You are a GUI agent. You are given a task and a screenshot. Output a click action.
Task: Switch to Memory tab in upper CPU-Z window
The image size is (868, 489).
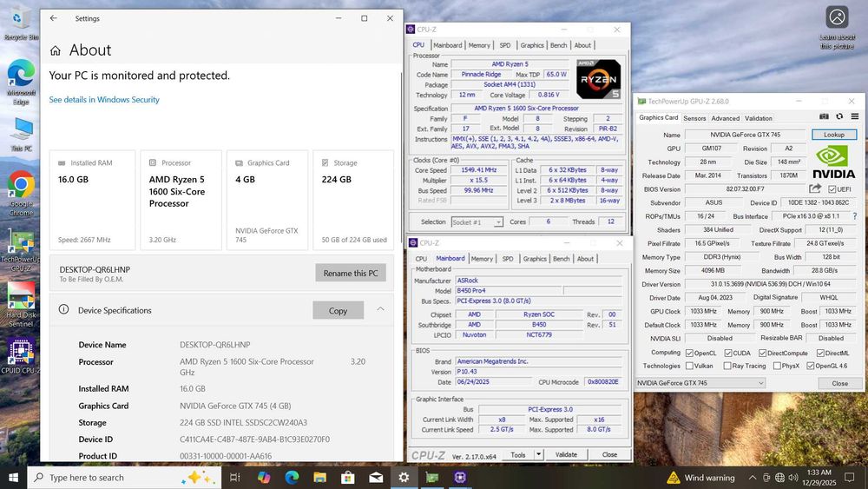point(479,45)
